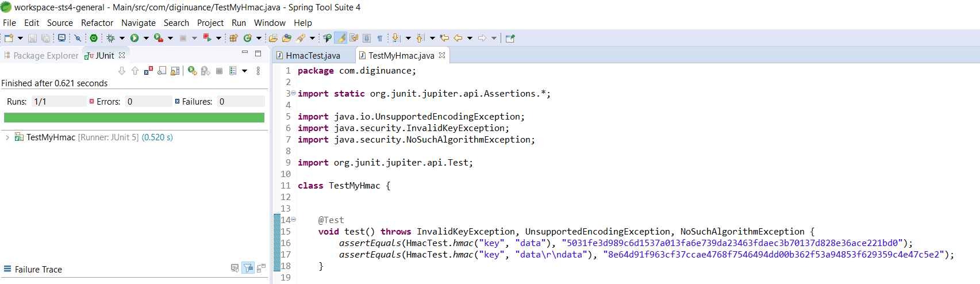The width and height of the screenshot is (980, 284).
Task: Open the JUnit View Menu dots
Action: point(258,71)
